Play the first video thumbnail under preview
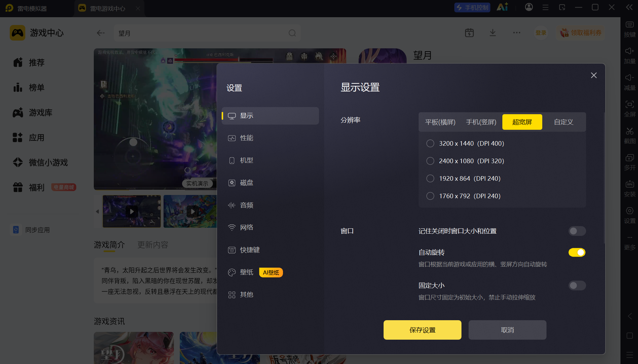Viewport: 638px width, 364px height. 132,212
